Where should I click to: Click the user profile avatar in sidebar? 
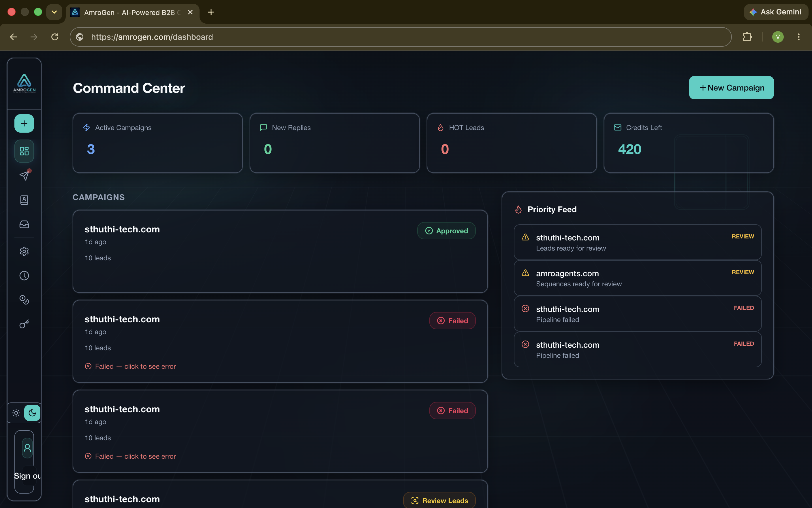[x=28, y=448]
